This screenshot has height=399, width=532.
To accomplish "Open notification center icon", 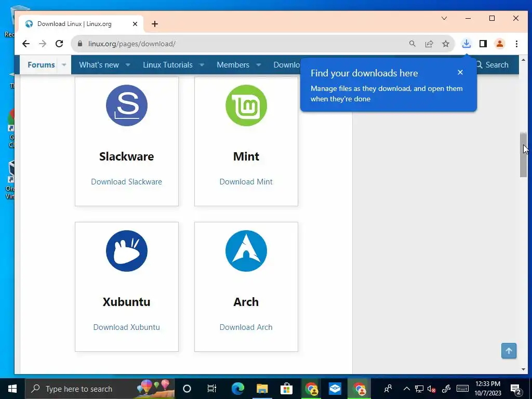I will point(516,389).
